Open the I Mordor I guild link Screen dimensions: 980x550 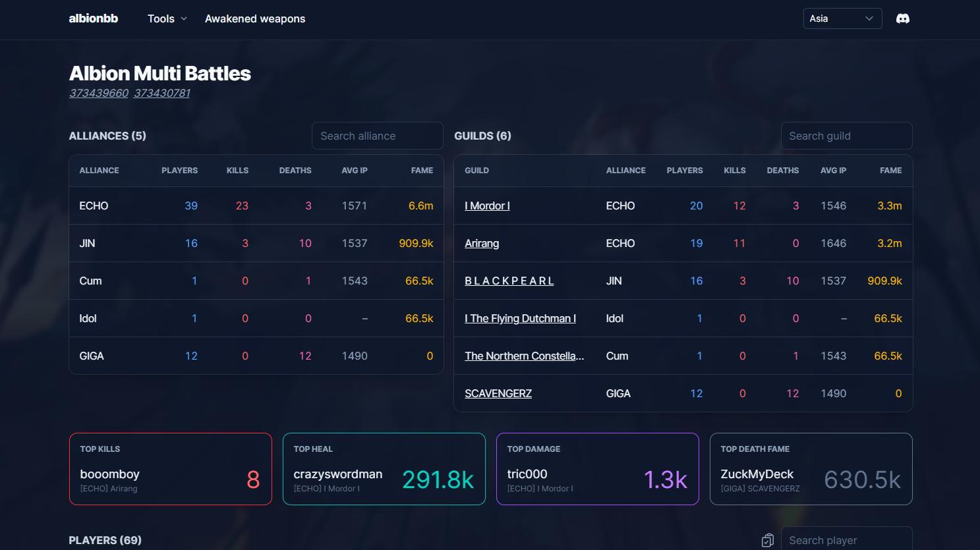coord(487,206)
